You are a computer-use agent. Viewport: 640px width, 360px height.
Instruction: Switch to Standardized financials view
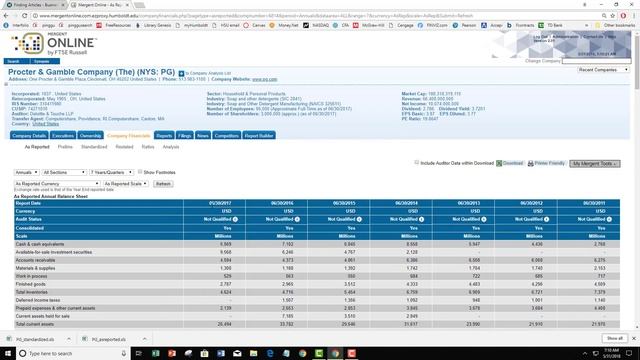(x=94, y=147)
